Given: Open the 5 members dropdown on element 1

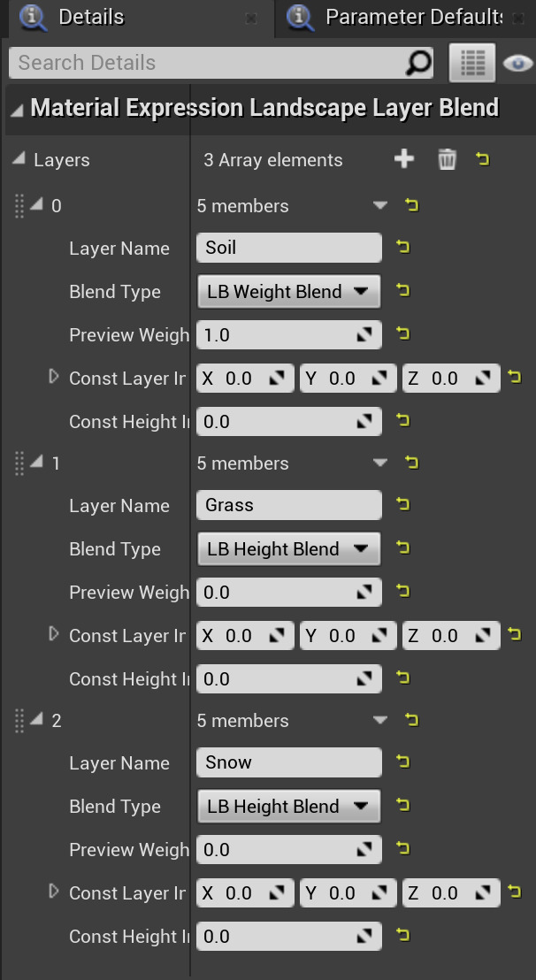Looking at the screenshot, I should click(380, 463).
